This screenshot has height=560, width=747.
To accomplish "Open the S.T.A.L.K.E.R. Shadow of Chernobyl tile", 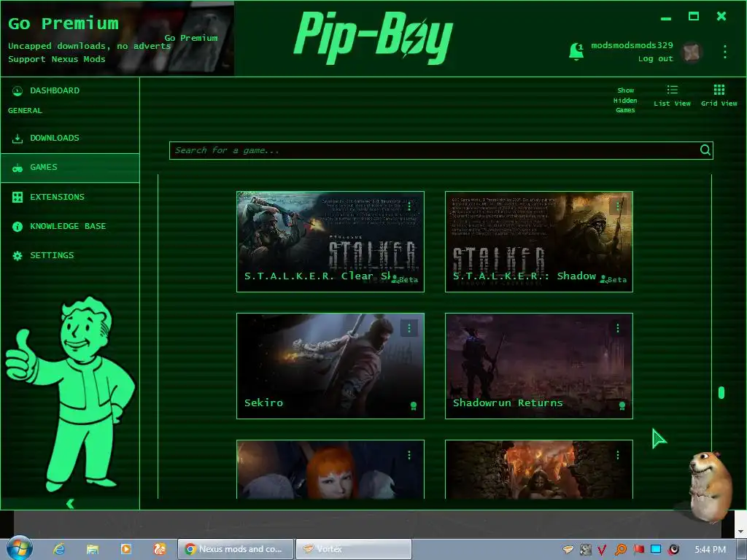I will pyautogui.click(x=539, y=241).
